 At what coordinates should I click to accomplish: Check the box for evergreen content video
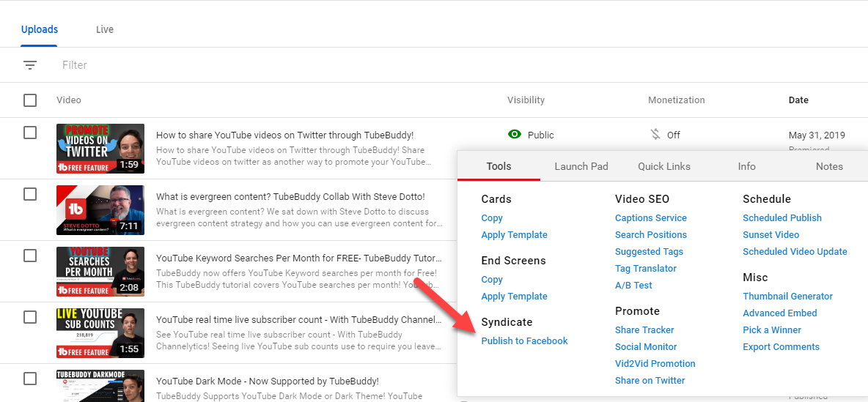[30, 194]
